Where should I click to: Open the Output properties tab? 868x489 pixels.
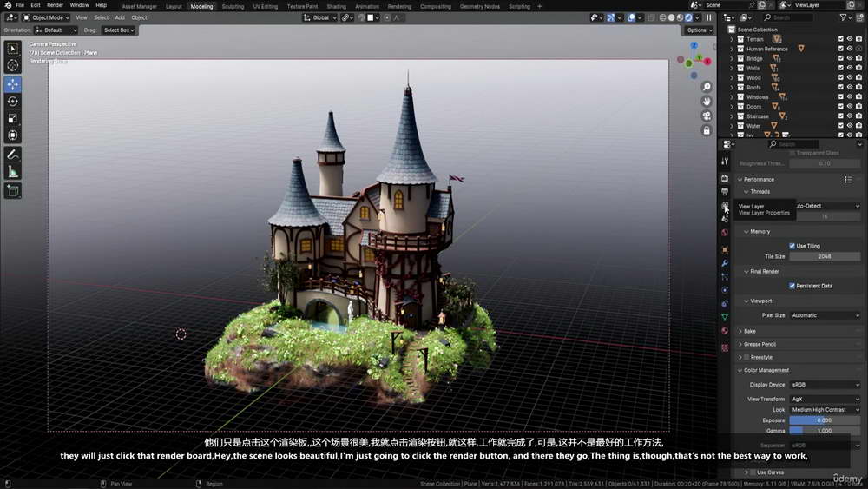pyautogui.click(x=725, y=192)
